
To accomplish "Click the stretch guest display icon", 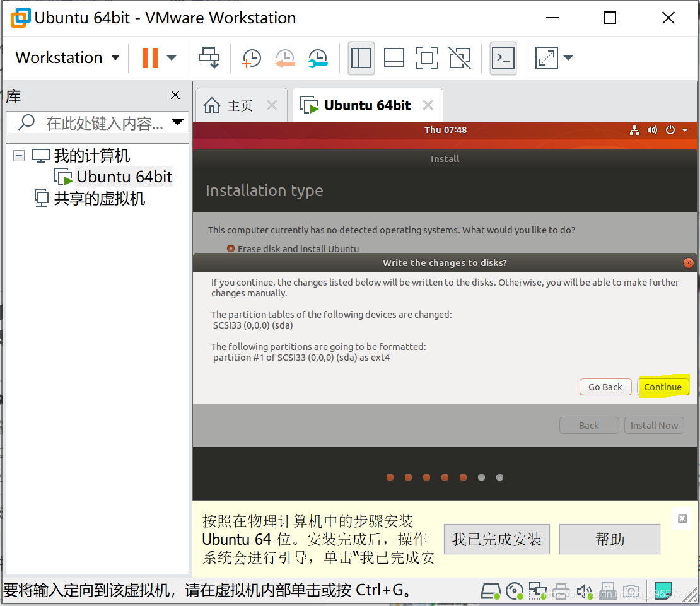I will click(x=546, y=58).
